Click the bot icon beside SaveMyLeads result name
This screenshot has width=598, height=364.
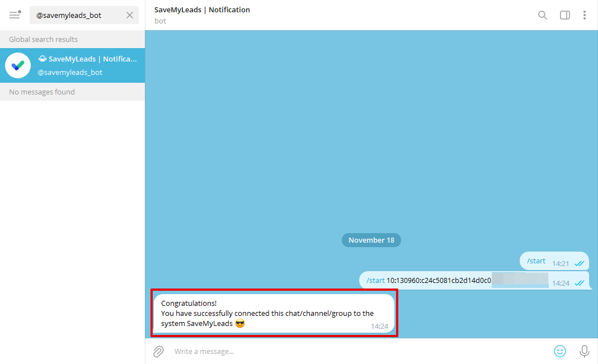(x=43, y=59)
